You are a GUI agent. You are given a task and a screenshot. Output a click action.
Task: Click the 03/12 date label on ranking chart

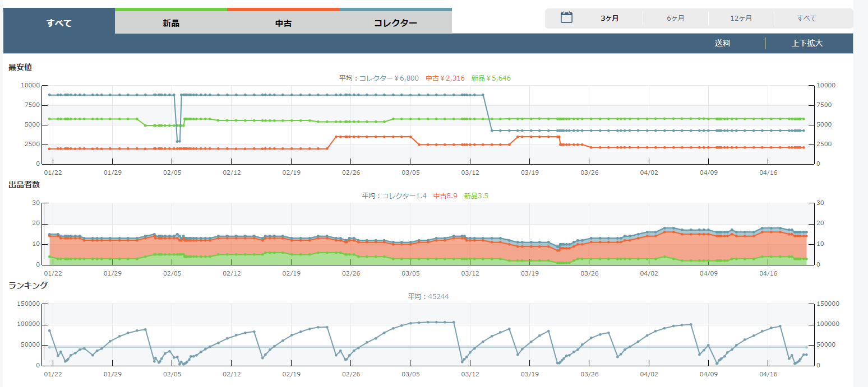(x=470, y=374)
